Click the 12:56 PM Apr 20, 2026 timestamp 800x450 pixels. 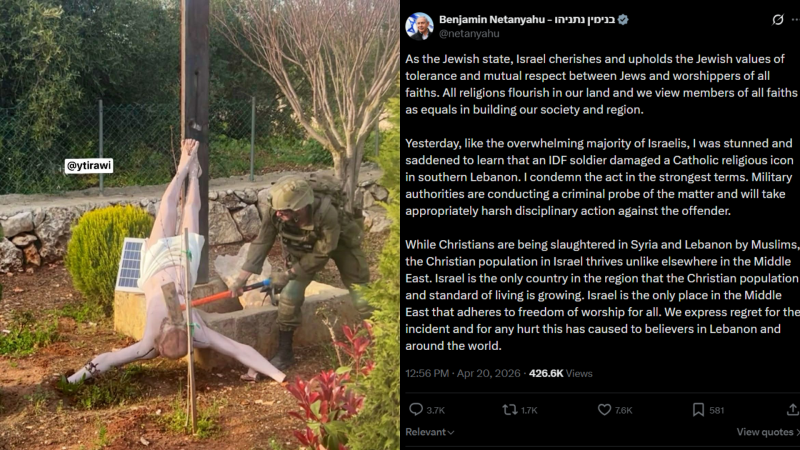463,373
